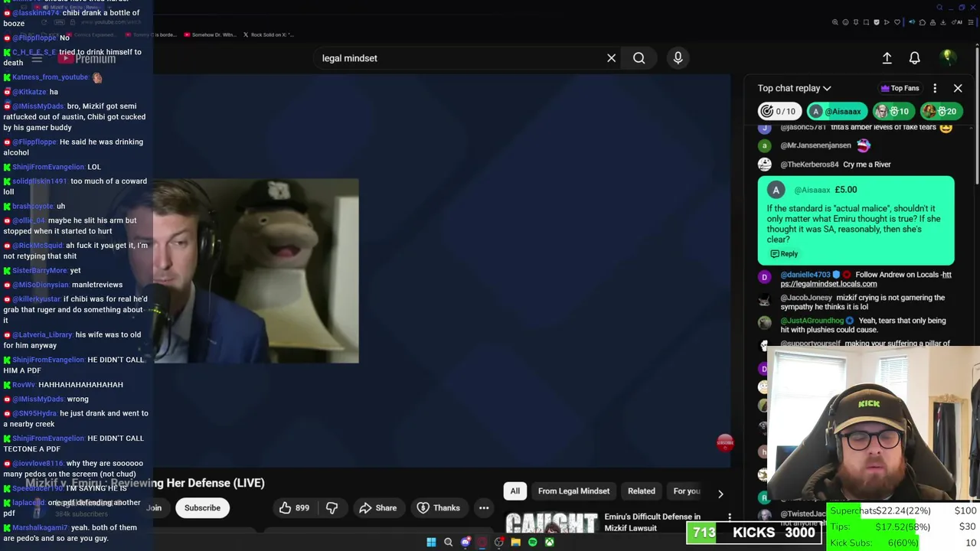Select the From Legal Mindset chip
Screen dimensions: 980x551
tap(573, 491)
